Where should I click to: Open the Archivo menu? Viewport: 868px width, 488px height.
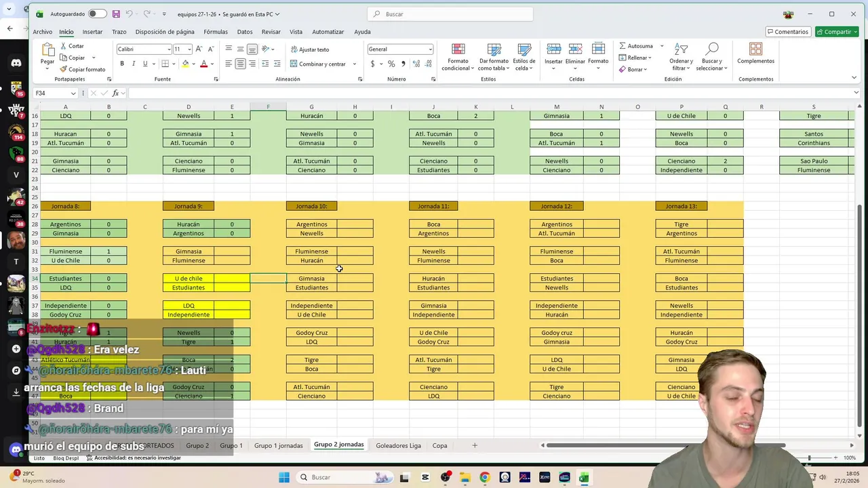coord(42,32)
